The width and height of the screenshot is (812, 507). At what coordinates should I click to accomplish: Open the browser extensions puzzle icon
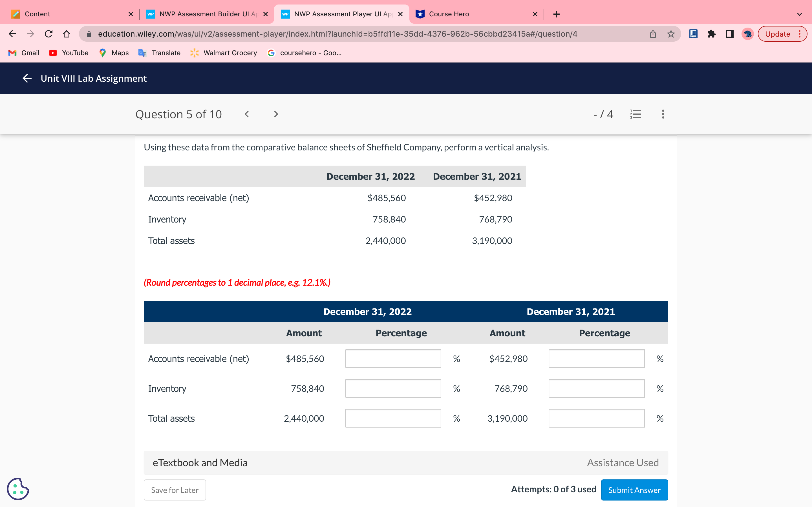tap(712, 34)
